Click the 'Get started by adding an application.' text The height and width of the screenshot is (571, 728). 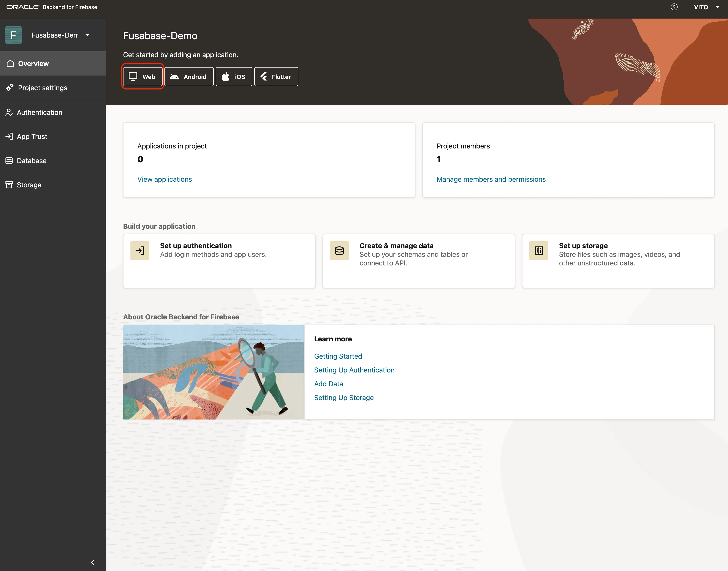[x=180, y=55]
